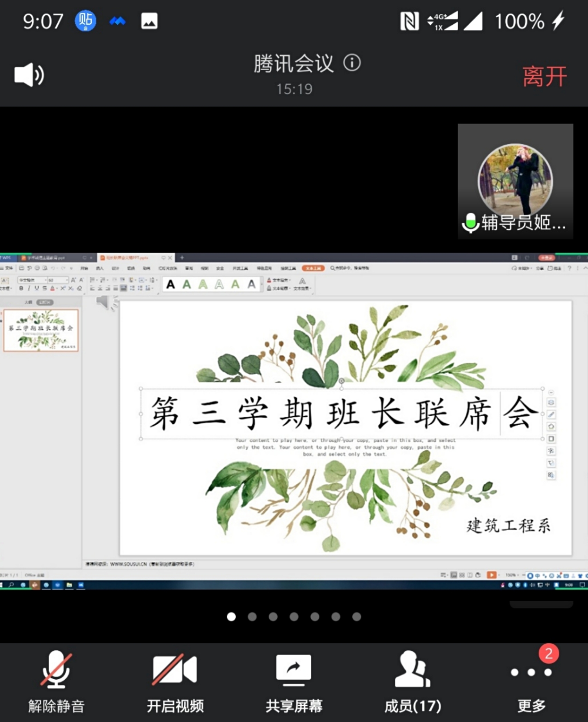Viewport: 588px width, 722px height.
Task: Tap the picture notification icon in status bar
Action: click(x=149, y=21)
